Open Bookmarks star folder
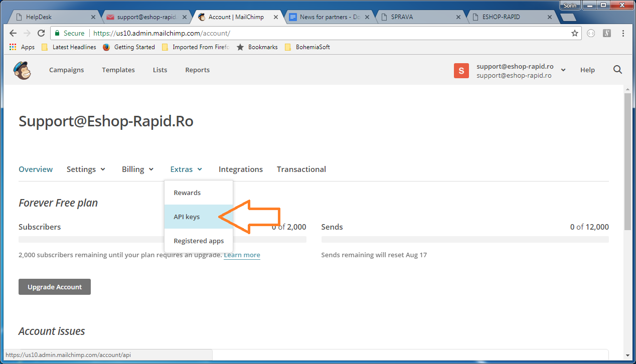Image resolution: width=636 pixels, height=364 pixels. [x=257, y=47]
